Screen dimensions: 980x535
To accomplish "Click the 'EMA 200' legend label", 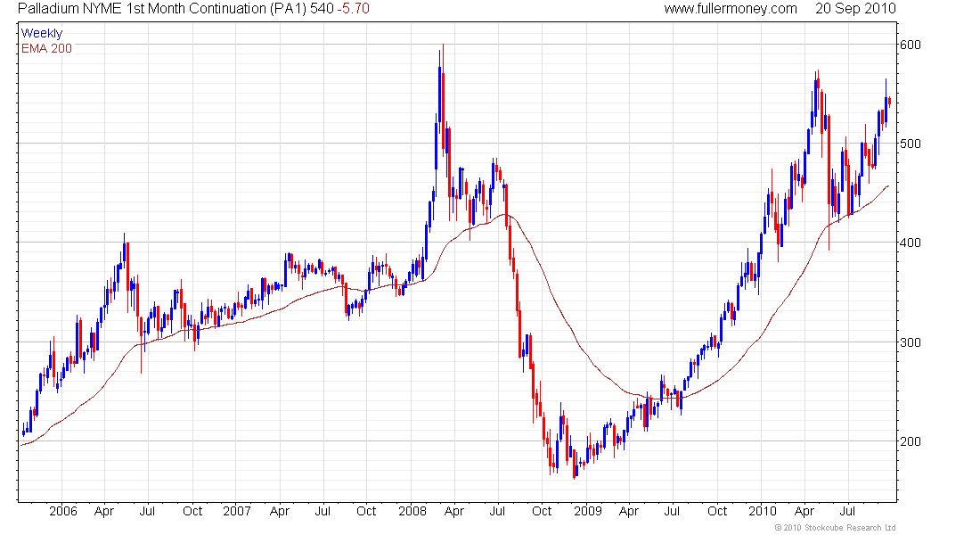I will [46, 48].
